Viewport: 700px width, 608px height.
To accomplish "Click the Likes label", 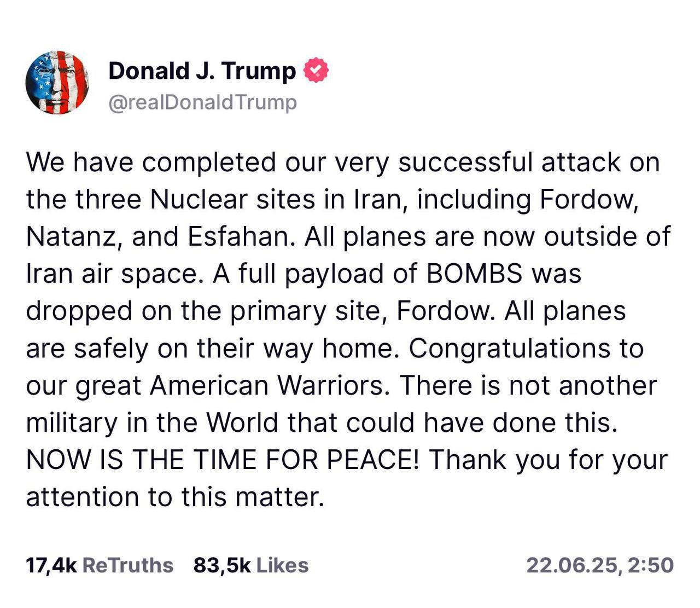I will 282,565.
